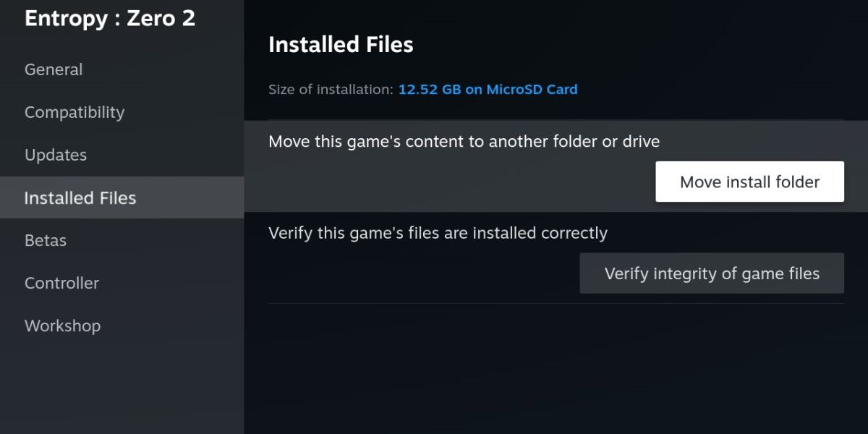This screenshot has height=434, width=868.
Task: Click Verify integrity of game files
Action: tap(712, 273)
